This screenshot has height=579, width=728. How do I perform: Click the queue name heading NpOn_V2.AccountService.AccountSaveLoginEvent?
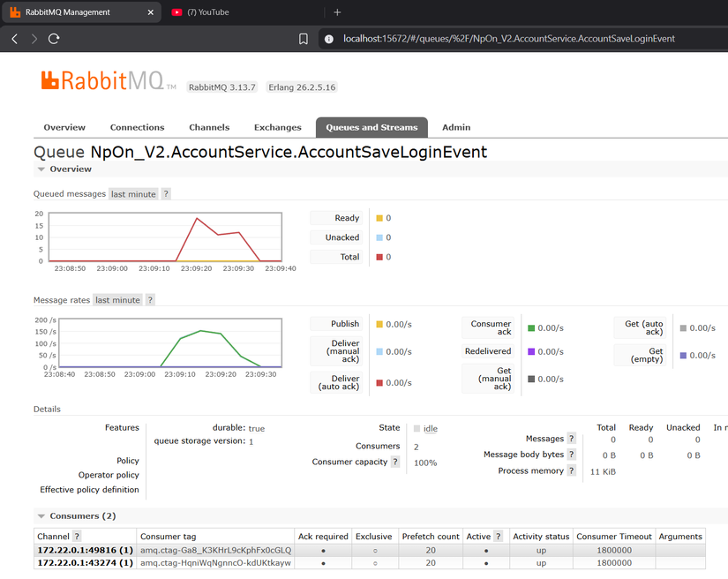[x=289, y=153]
